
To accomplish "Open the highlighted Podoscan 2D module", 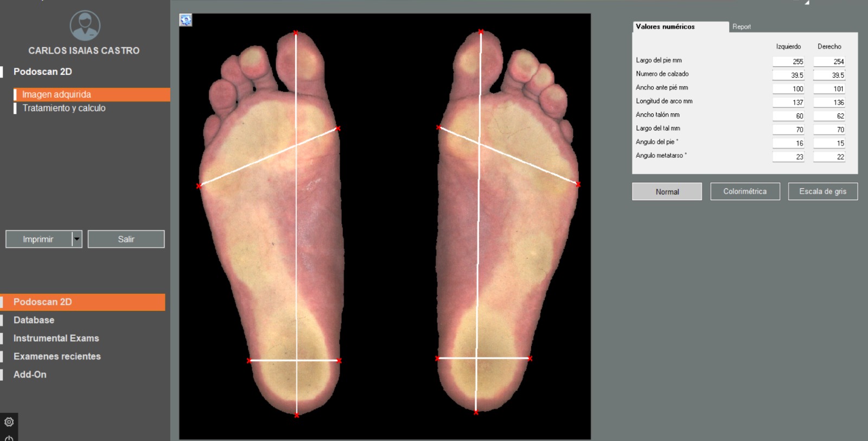I will pyautogui.click(x=82, y=302).
